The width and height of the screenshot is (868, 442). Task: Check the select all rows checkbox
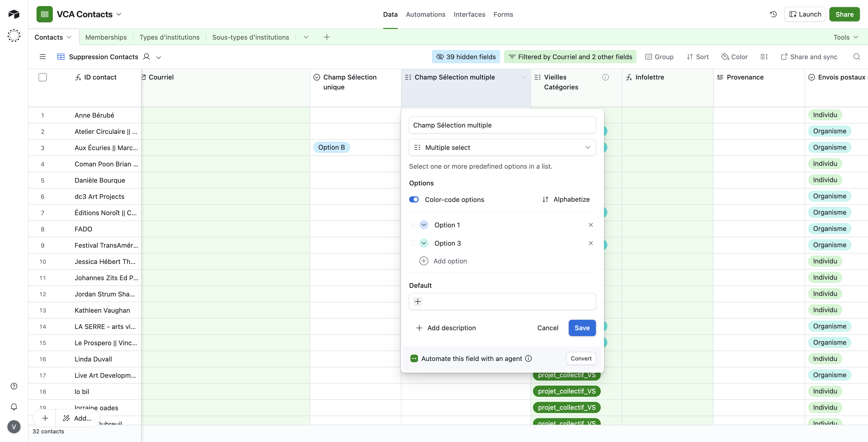(x=42, y=77)
